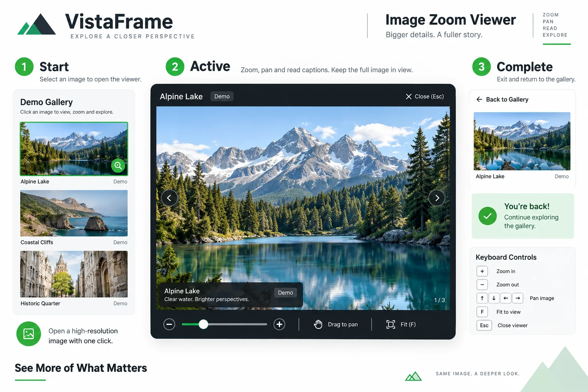
Task: Click the back arrow beside Back to Gallery
Action: pyautogui.click(x=479, y=100)
